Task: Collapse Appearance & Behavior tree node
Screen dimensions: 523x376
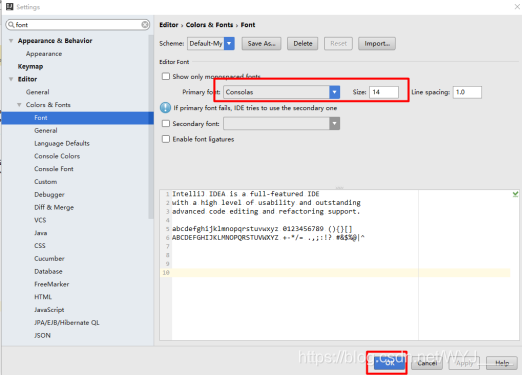Action: tap(11, 41)
